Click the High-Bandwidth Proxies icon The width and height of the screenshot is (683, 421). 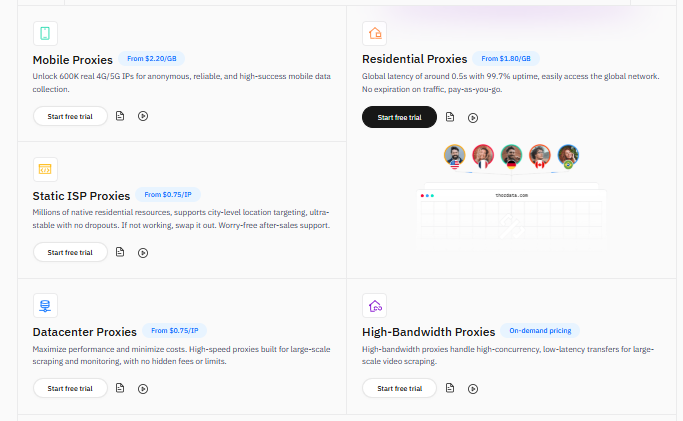coord(374,305)
